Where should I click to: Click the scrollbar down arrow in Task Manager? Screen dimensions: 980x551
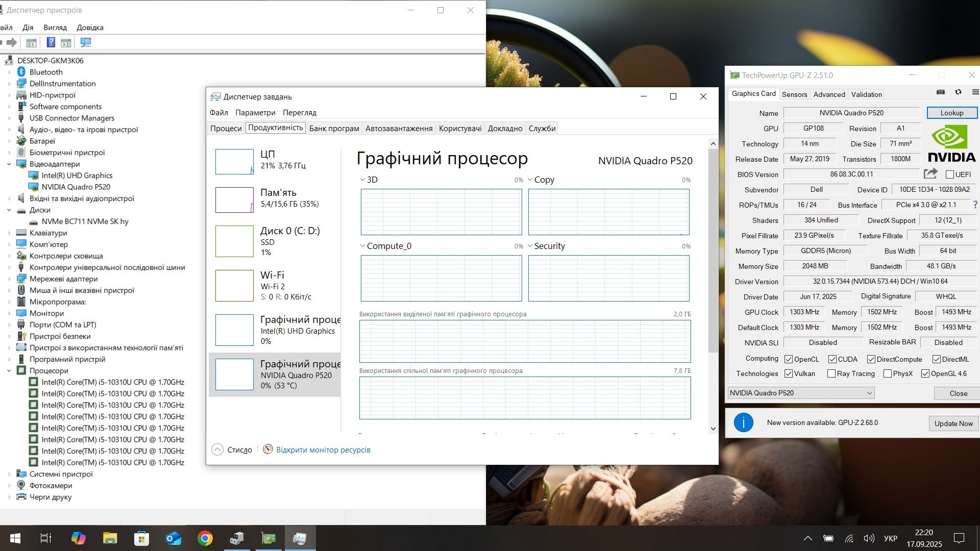click(x=713, y=429)
